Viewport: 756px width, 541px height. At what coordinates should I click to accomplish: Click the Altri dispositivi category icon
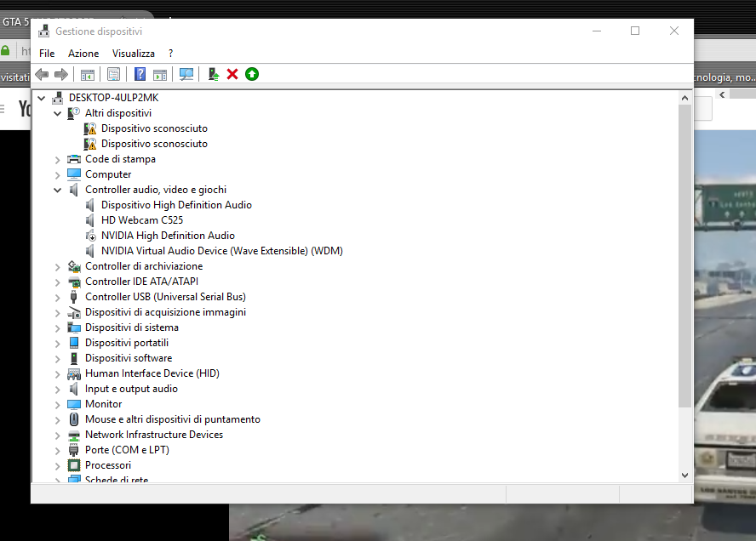(73, 113)
